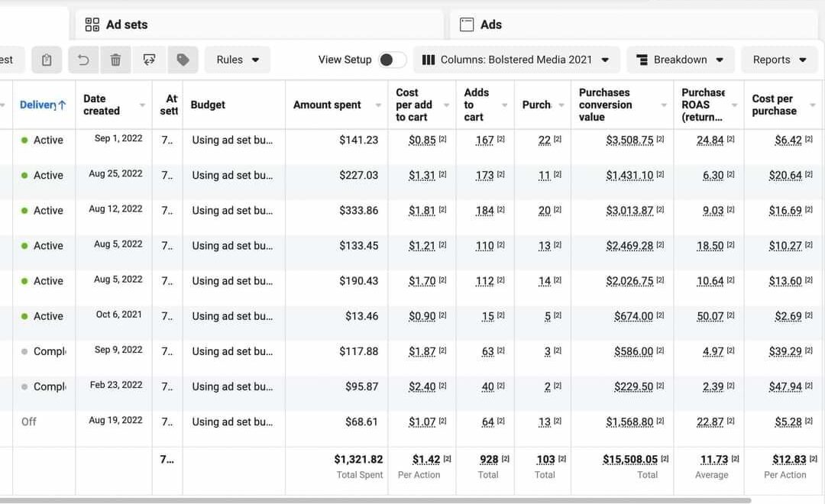Viewport: 825px width, 504px height.
Task: Switch to the Ads tab
Action: pos(490,24)
